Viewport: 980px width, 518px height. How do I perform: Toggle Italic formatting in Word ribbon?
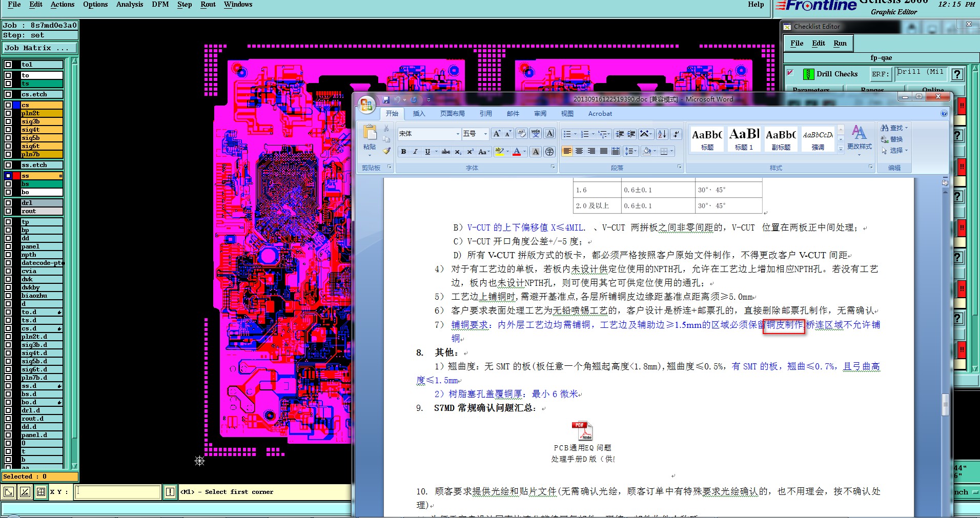415,152
